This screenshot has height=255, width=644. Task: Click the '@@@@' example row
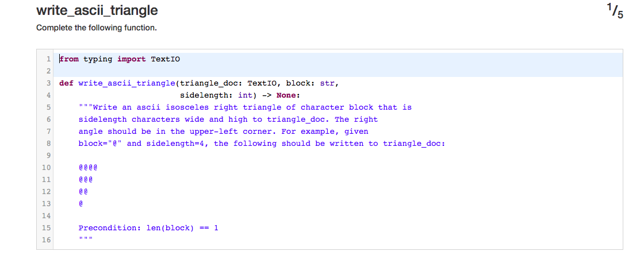point(89,168)
